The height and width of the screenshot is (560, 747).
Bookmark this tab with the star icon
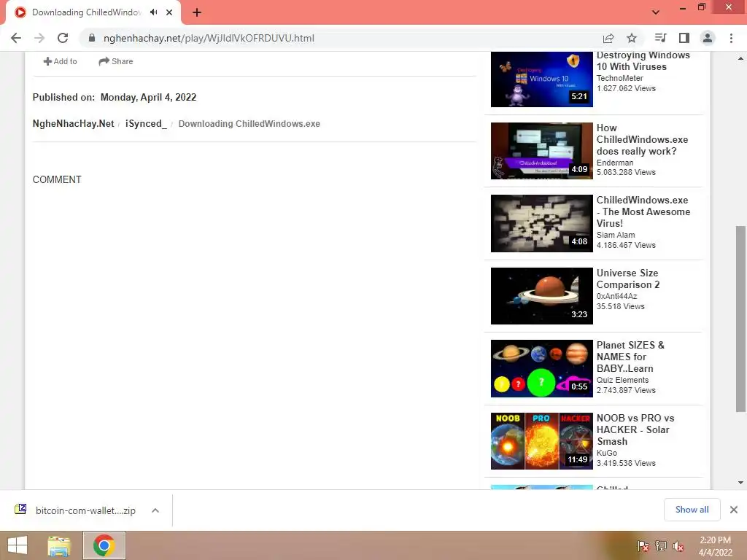click(x=632, y=38)
